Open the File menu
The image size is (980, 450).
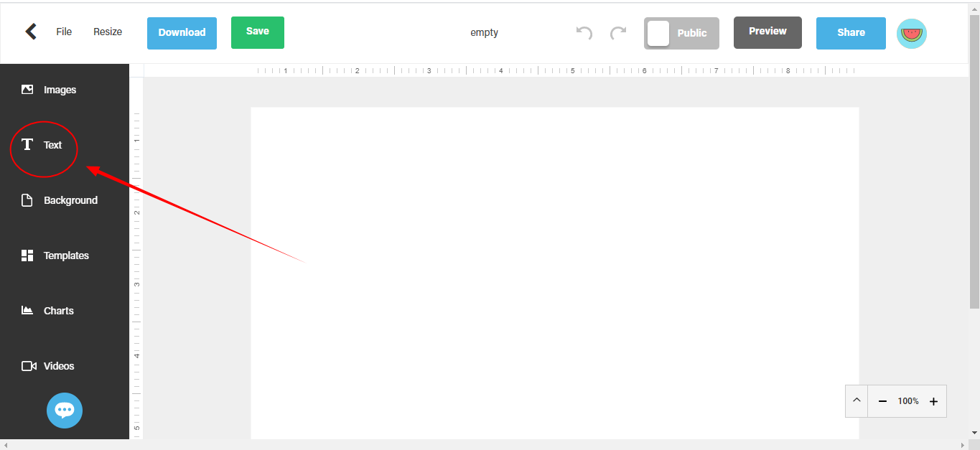pos(64,32)
